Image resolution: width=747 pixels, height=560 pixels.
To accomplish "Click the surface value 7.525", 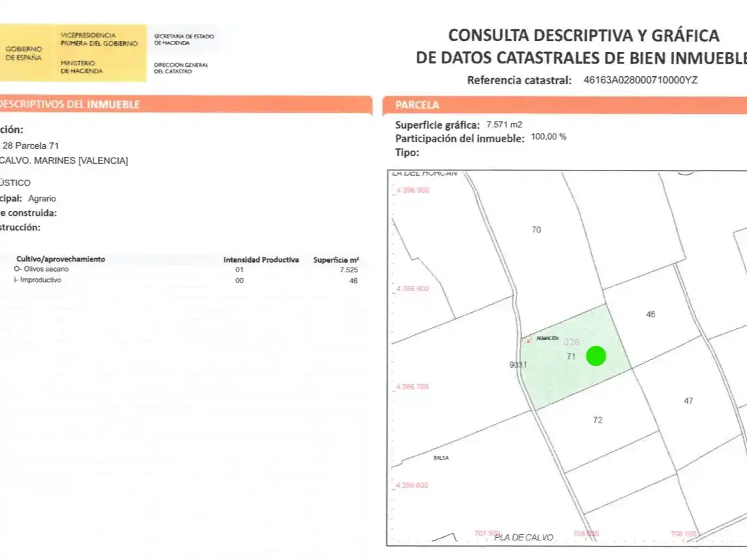I will [349, 270].
